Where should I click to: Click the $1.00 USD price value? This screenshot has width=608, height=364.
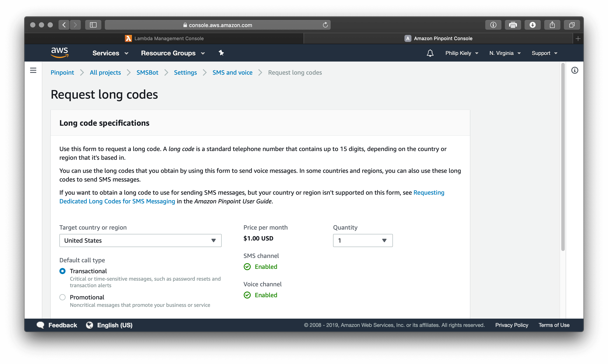point(258,238)
